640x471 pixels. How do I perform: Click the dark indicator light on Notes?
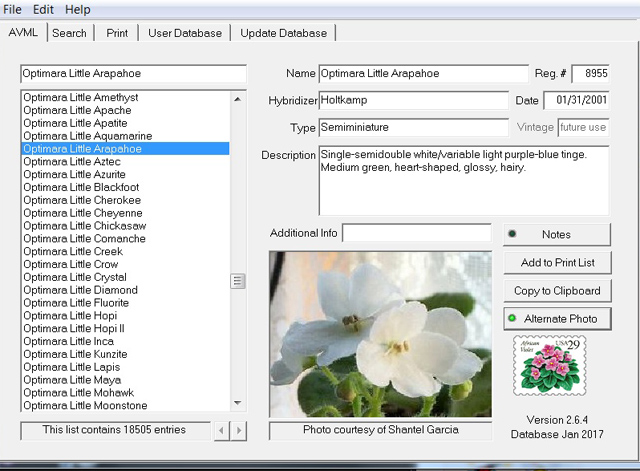(x=512, y=234)
